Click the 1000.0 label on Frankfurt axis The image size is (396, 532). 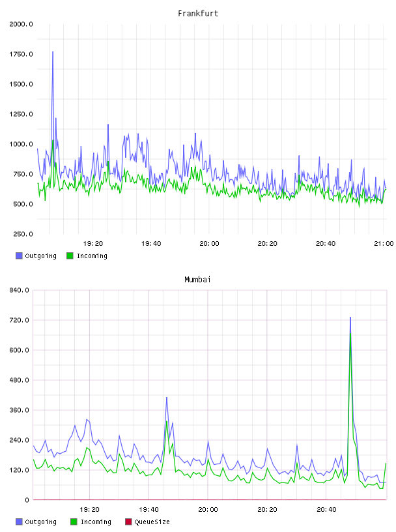pos(21,144)
